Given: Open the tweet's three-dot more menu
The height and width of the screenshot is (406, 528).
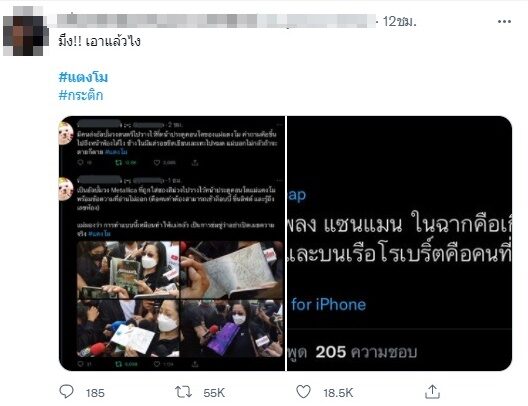Looking at the screenshot, I should click(504, 22).
